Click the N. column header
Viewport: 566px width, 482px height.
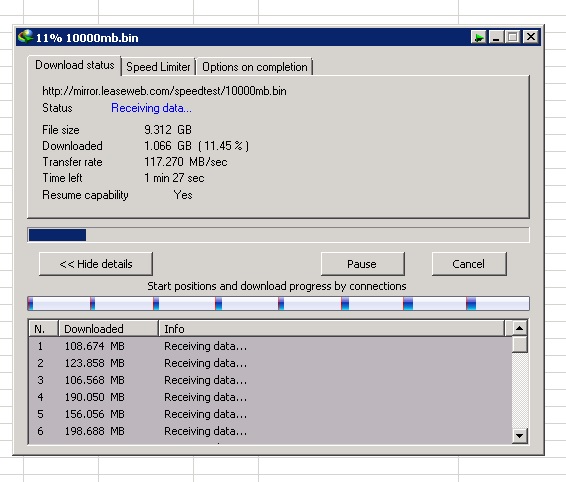43,329
